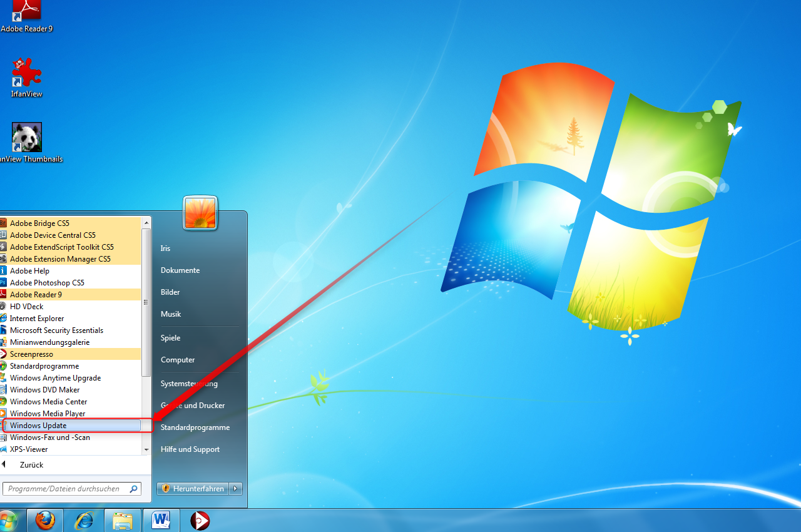Click the Microsoft Security Essentials icon
801x532 pixels.
[3, 330]
